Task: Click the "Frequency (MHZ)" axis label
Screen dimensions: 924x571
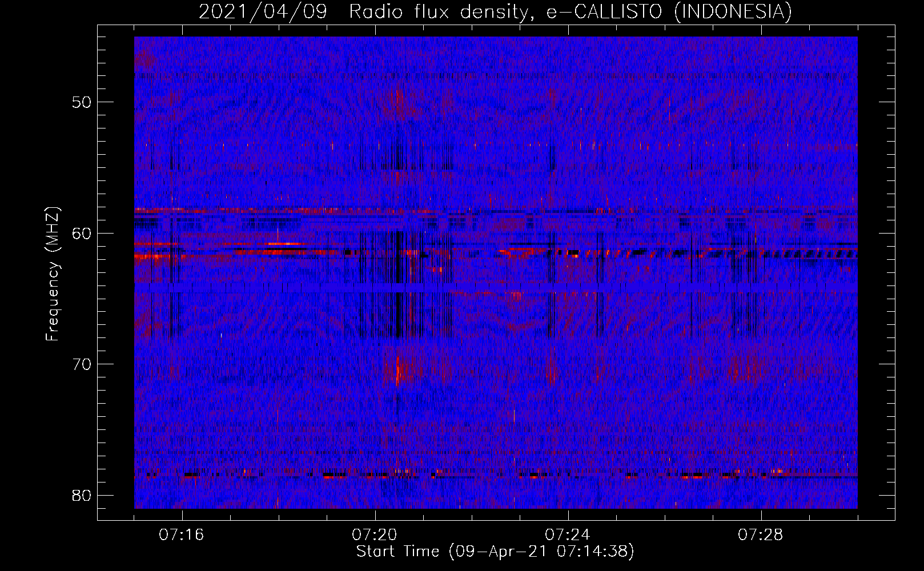Action: click(53, 274)
